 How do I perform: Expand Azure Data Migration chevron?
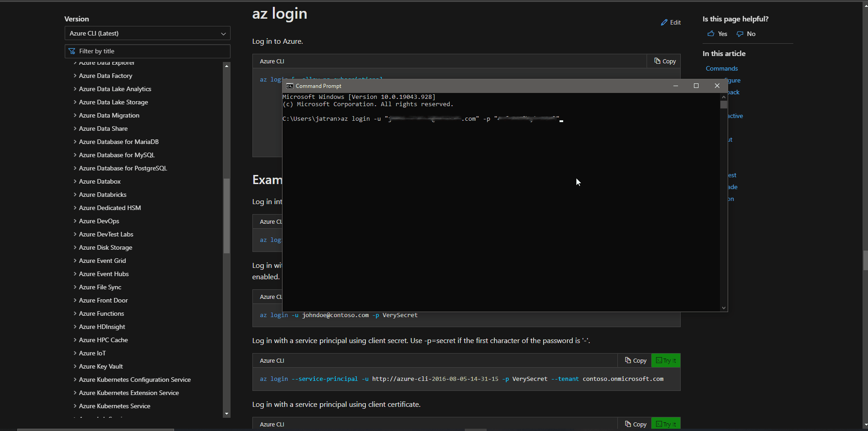(75, 115)
